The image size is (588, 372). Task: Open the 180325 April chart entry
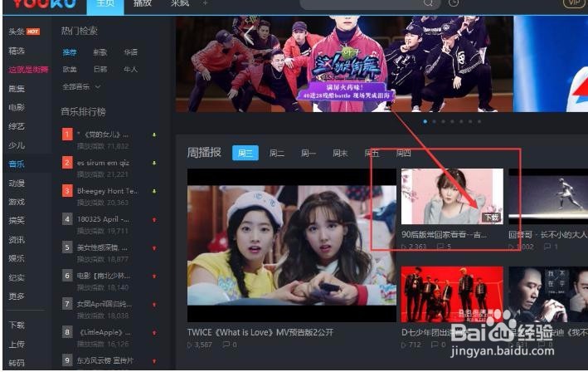tap(103, 219)
